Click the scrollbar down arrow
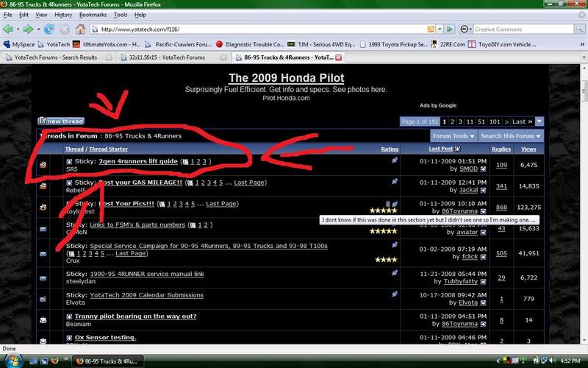The width and height of the screenshot is (588, 368). (584, 340)
